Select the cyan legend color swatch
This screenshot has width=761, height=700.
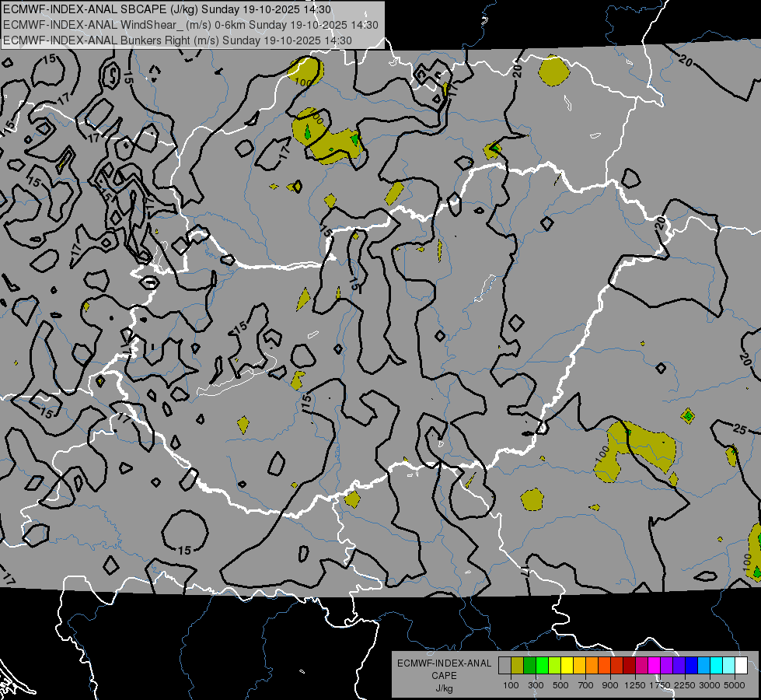coord(716,666)
